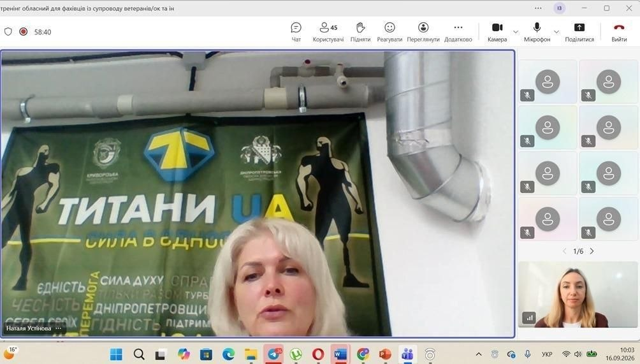This screenshot has height=364, width=640.
Task: Open Chrome from taskbar
Action: (363, 354)
